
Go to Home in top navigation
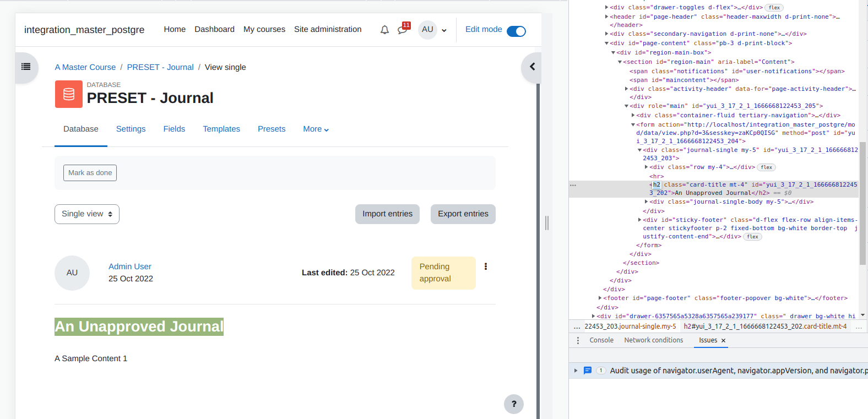click(175, 29)
